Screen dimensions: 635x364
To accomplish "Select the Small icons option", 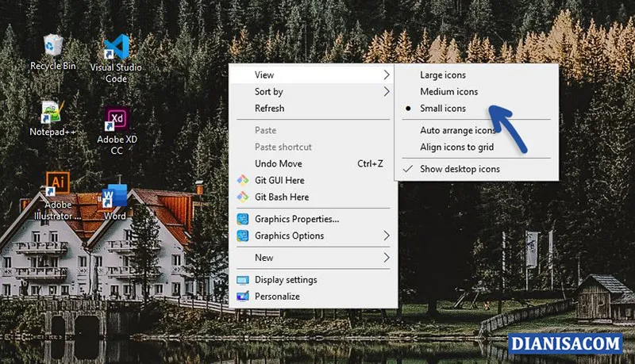I will 443,109.
